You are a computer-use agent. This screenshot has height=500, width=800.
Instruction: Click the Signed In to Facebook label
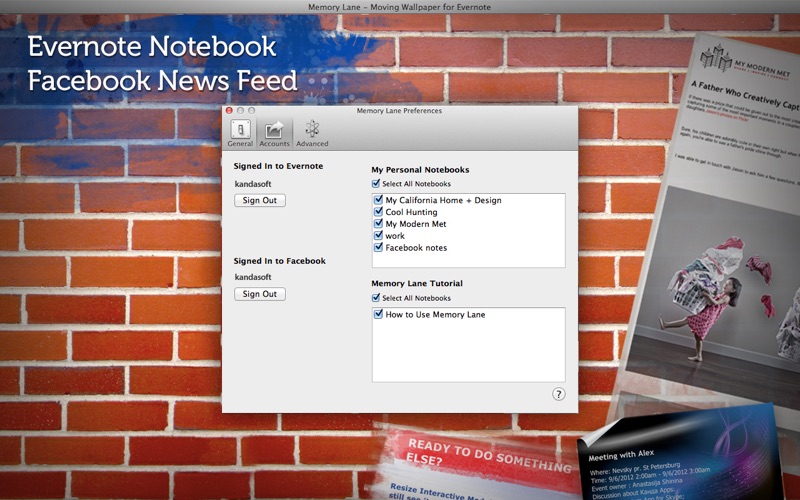[280, 261]
